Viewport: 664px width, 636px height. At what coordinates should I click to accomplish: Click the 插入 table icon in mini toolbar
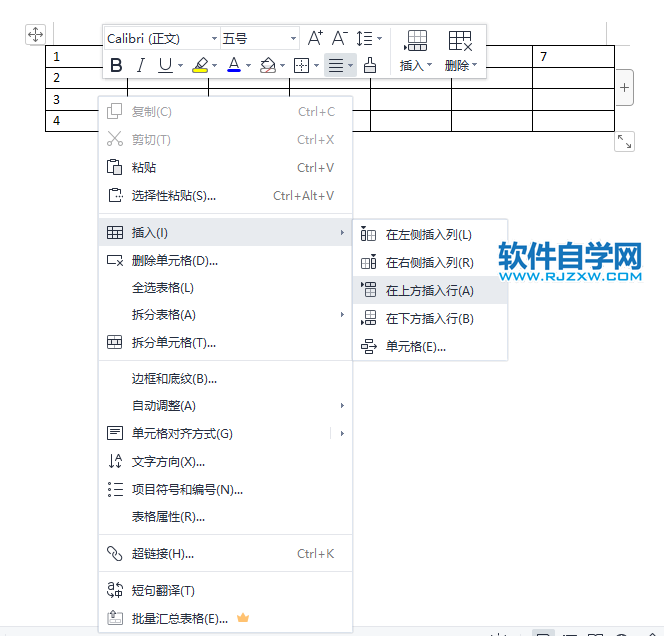[x=417, y=41]
